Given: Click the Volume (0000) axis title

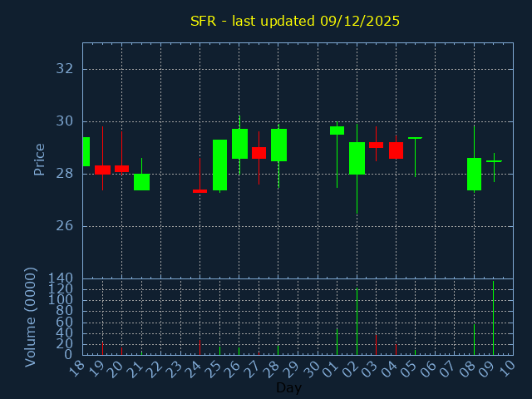Looking at the screenshot, I should pyautogui.click(x=31, y=317).
